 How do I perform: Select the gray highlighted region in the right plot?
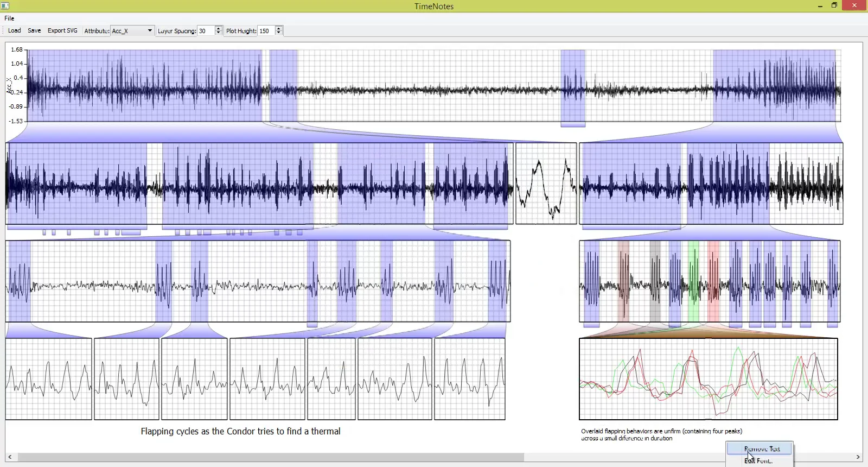pos(655,281)
